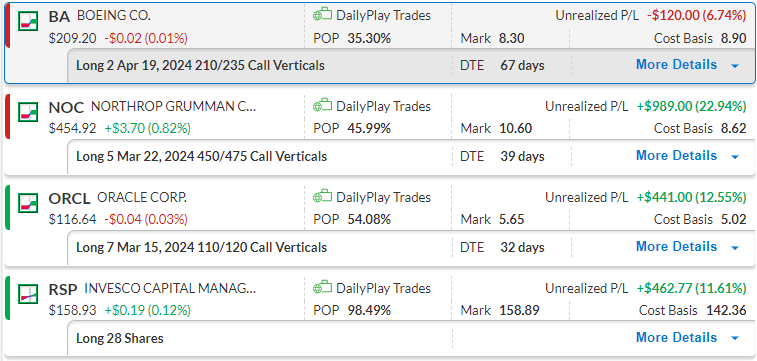Click DailyPlay Trades briefcase icon in NOC row
The image size is (757, 361).
click(x=322, y=106)
